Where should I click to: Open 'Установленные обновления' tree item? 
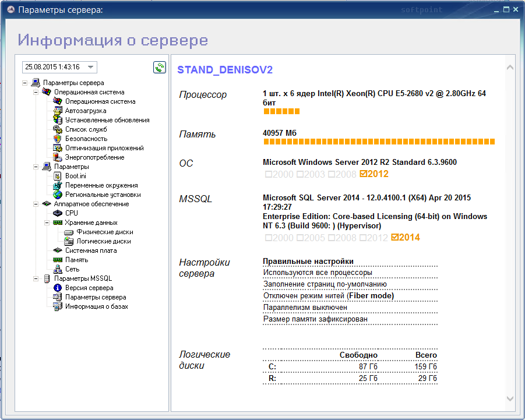(107, 120)
